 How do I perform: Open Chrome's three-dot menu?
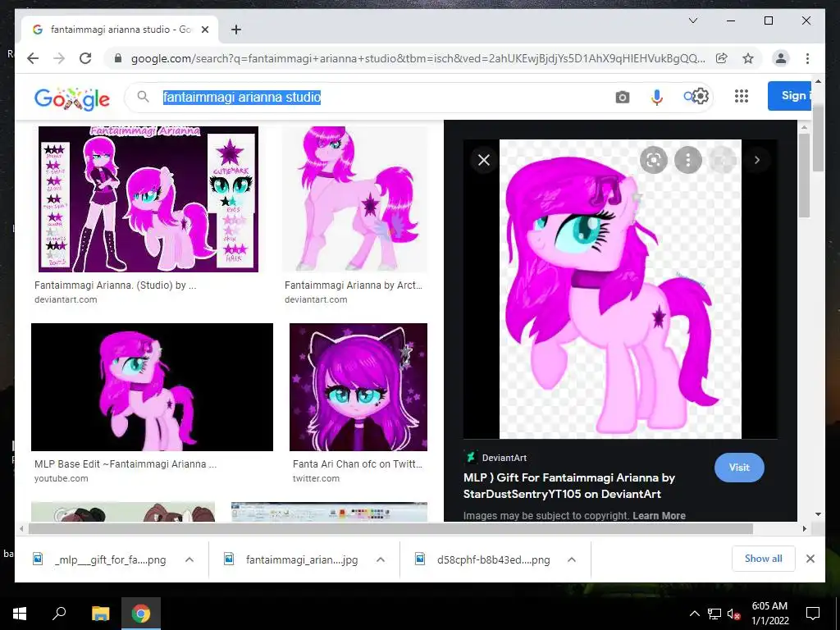point(807,58)
